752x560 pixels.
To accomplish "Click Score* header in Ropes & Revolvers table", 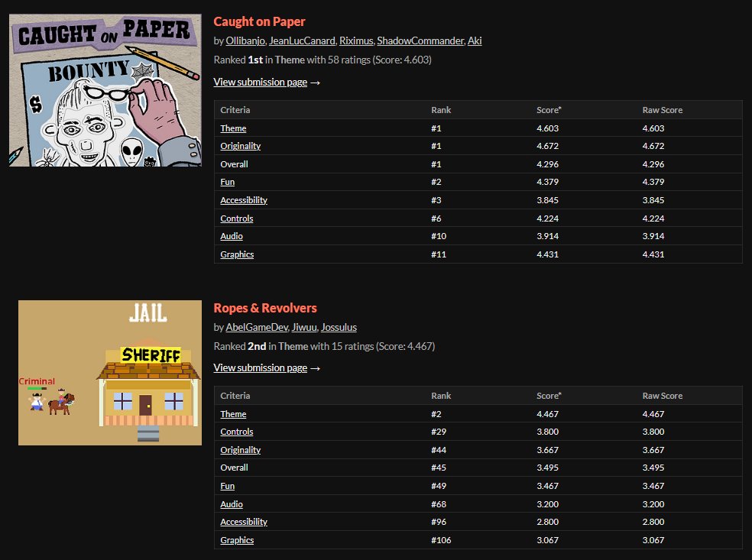I will (x=549, y=396).
